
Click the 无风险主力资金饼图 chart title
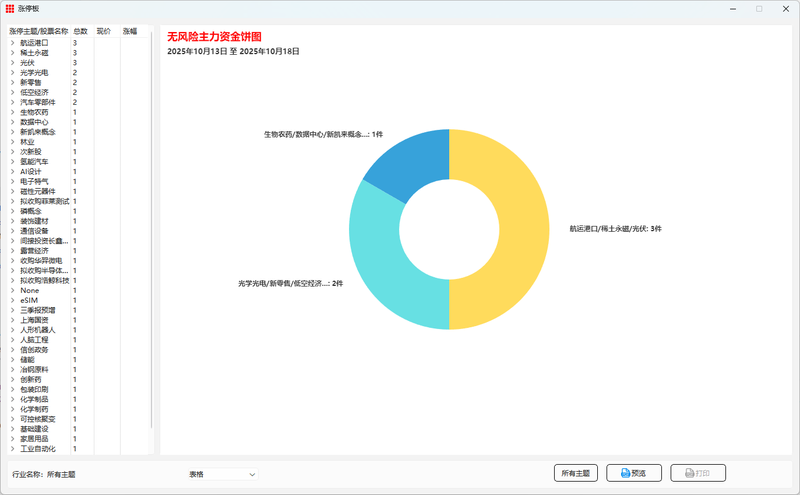point(214,37)
